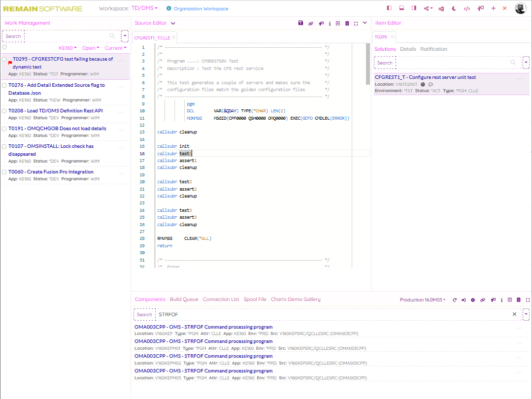Tick the checkbox for T0208 task
The height and width of the screenshot is (399, 532).
tap(4, 111)
